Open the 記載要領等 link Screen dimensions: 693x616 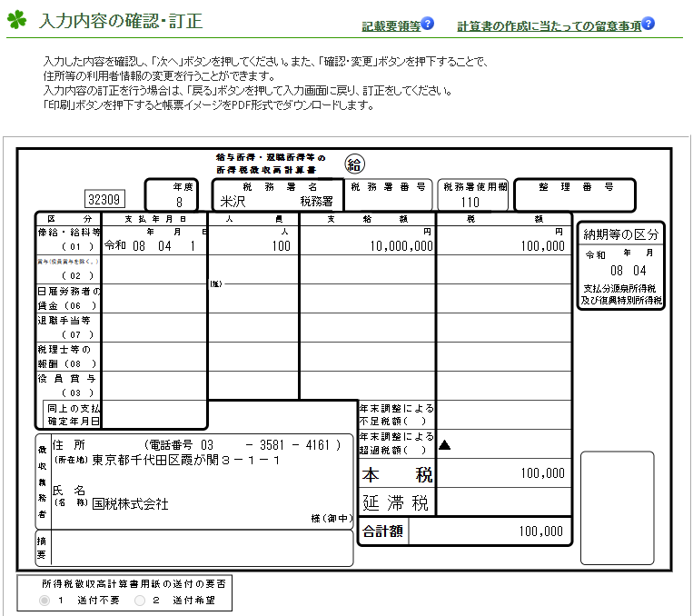click(x=391, y=26)
